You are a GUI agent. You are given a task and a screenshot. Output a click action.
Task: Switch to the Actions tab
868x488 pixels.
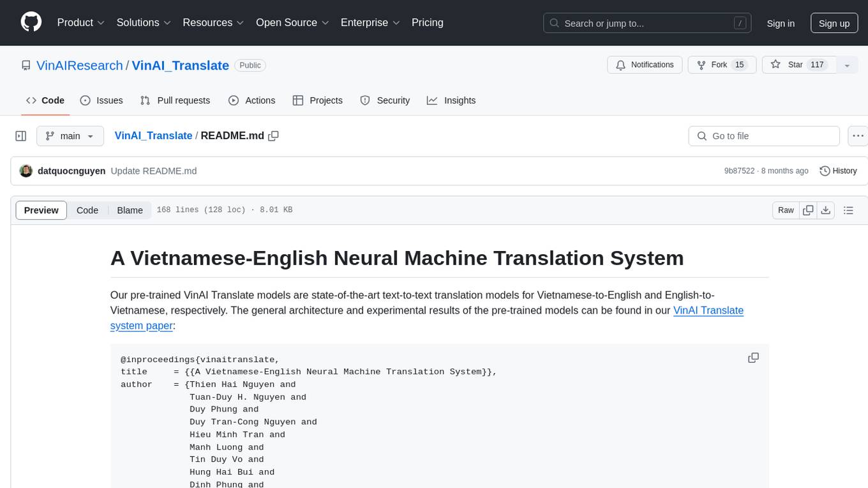(x=252, y=100)
